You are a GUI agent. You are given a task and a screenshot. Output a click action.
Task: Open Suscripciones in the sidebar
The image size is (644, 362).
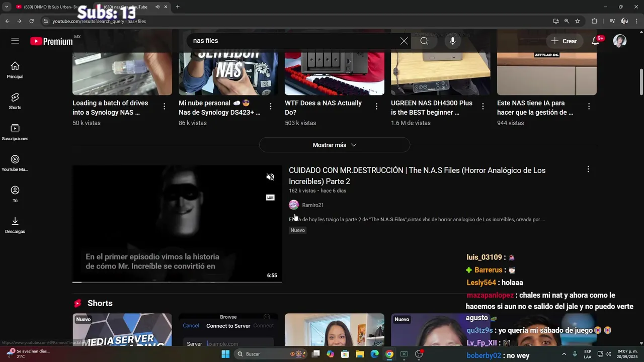(x=15, y=132)
